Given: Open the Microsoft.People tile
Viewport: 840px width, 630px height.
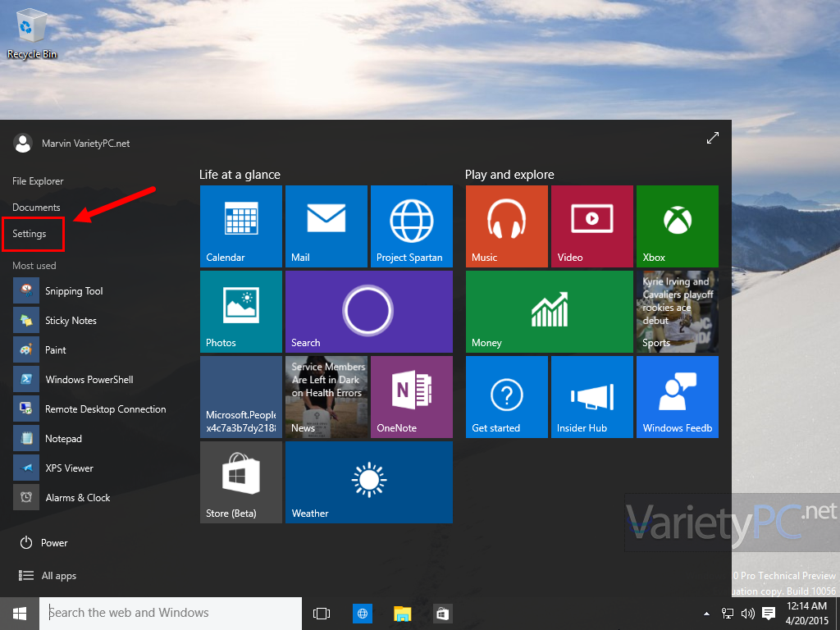Looking at the screenshot, I should 241,397.
